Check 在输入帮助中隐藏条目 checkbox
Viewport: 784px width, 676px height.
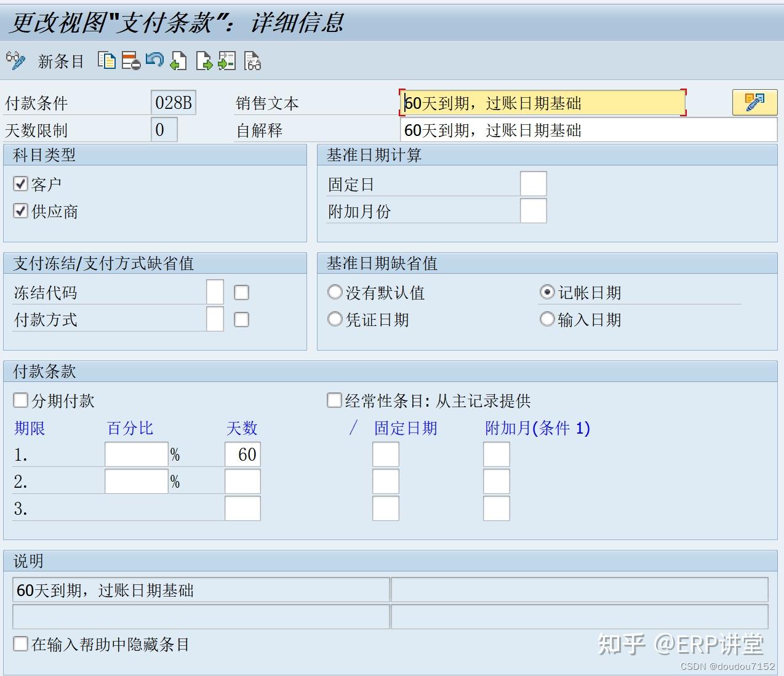coord(20,644)
